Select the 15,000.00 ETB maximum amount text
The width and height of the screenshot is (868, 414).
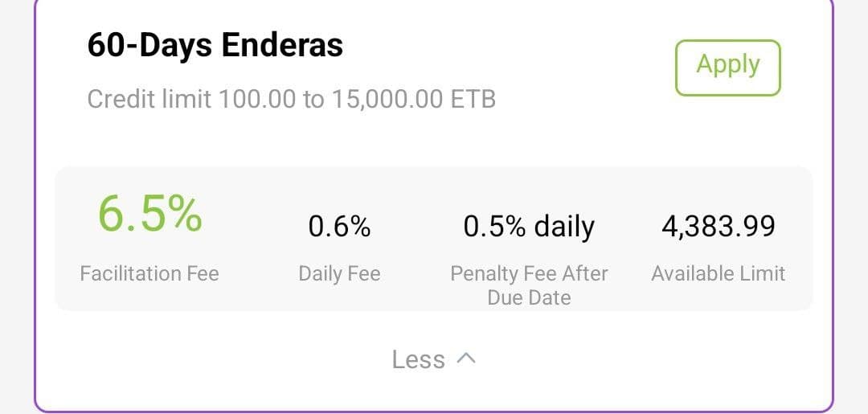[x=414, y=100]
